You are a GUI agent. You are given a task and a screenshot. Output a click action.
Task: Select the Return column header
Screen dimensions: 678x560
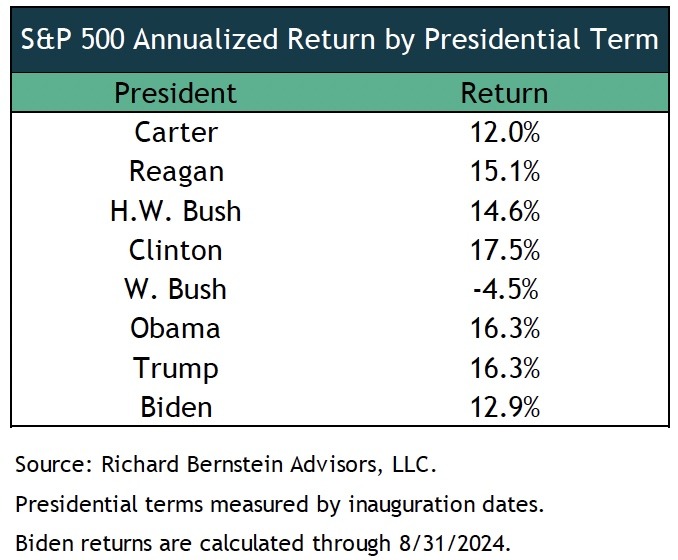(x=504, y=93)
